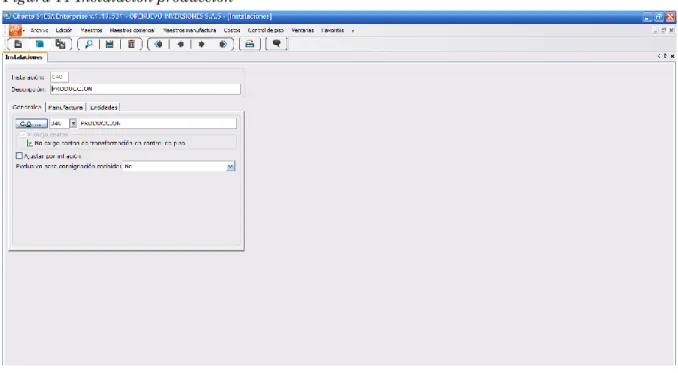The height and width of the screenshot is (373, 678).
Task: Switch to the Generales tab
Action: pos(27,107)
